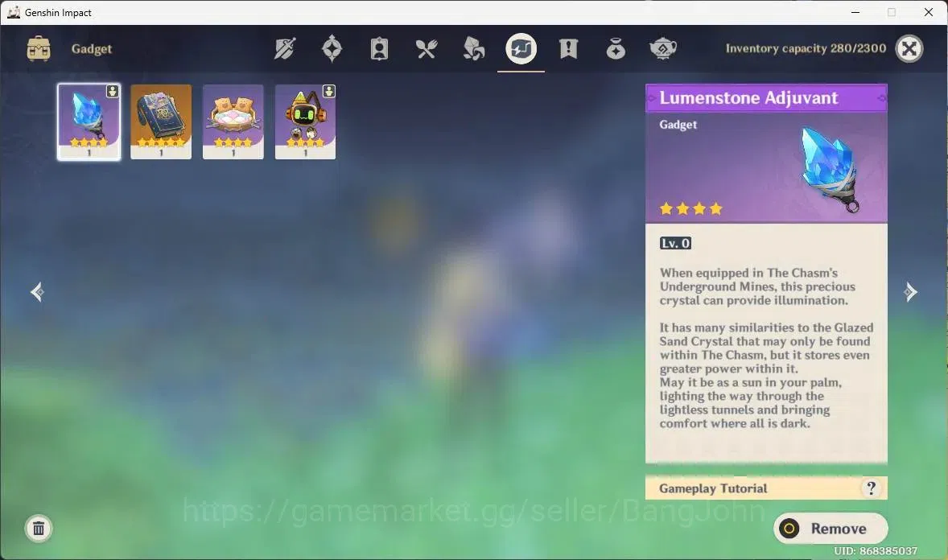Open the Character Development Items tab
Screen dimensions: 948x560
pos(379,49)
